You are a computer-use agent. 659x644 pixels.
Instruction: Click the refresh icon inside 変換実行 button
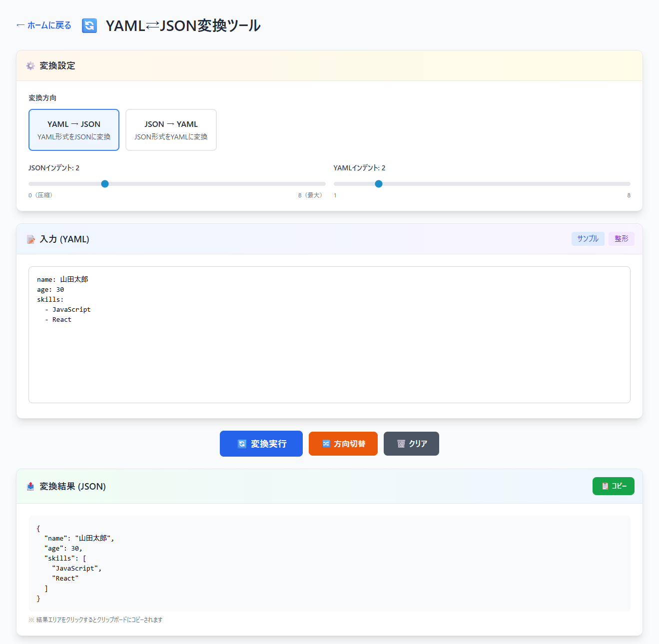[x=242, y=444]
